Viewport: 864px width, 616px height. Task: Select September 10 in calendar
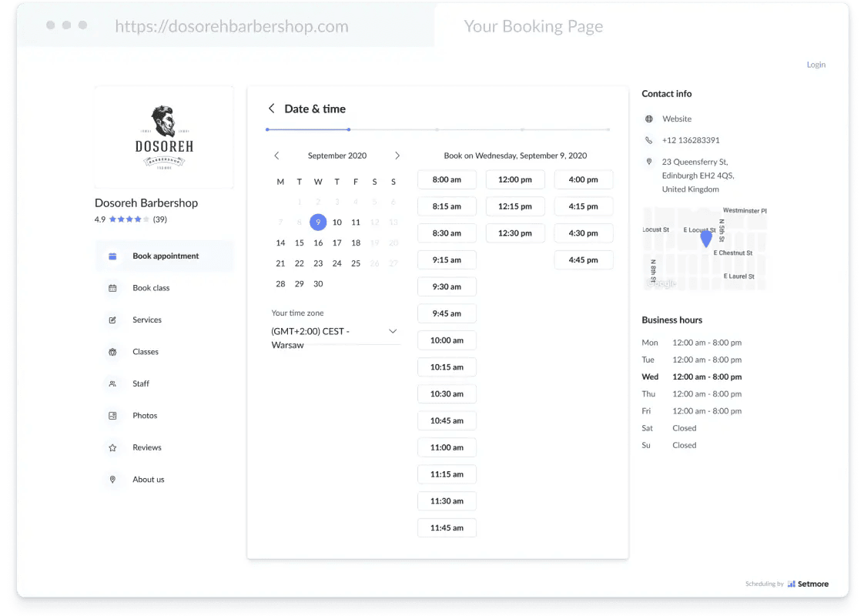tap(337, 223)
